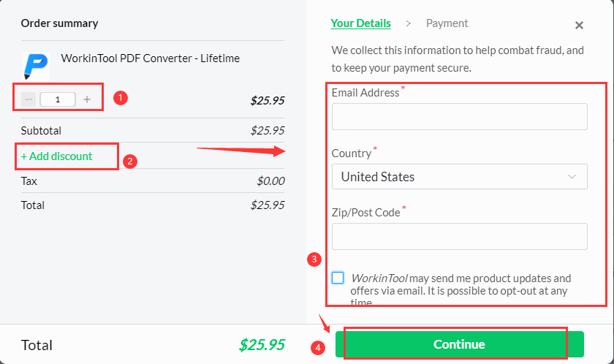Decrease quantity with the minus button
The height and width of the screenshot is (364, 614).
coord(29,99)
